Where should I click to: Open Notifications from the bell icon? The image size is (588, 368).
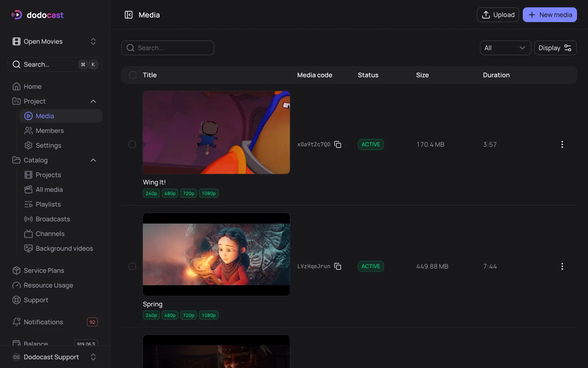(x=17, y=322)
